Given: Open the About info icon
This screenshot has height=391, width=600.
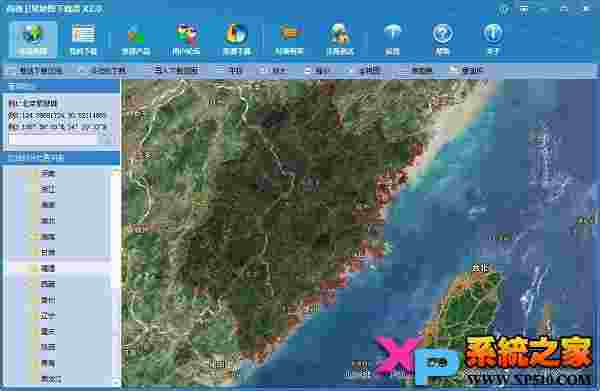Looking at the screenshot, I should point(493,39).
